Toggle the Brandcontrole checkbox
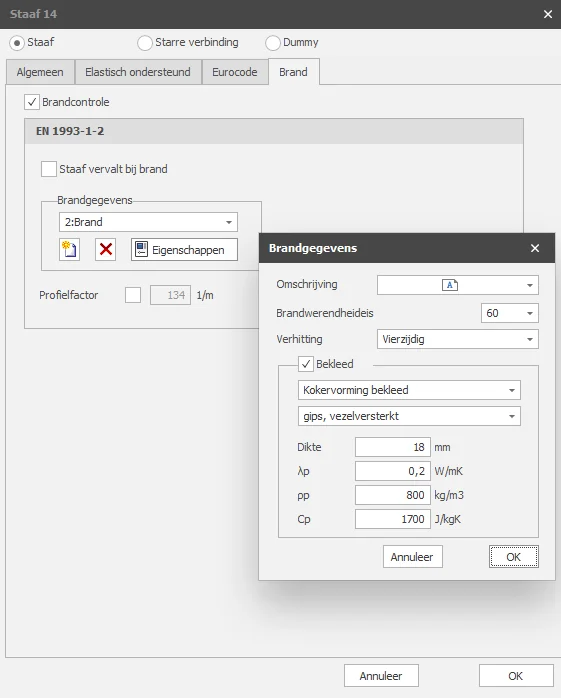Screen dimensions: 561x698 click(32, 102)
